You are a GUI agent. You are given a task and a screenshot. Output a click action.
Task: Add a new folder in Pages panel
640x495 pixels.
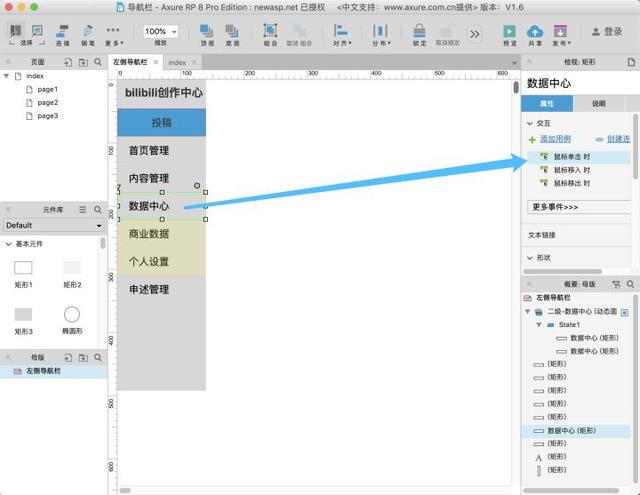click(83, 62)
